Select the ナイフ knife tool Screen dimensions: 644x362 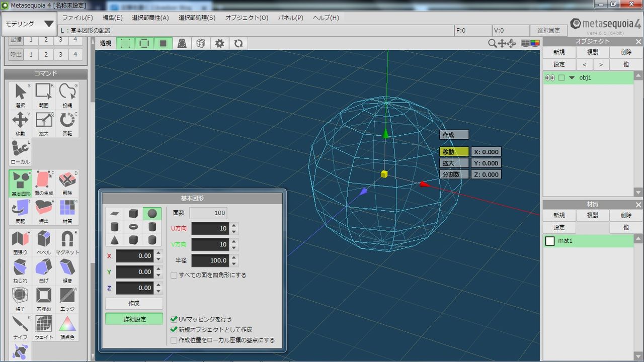click(x=20, y=327)
